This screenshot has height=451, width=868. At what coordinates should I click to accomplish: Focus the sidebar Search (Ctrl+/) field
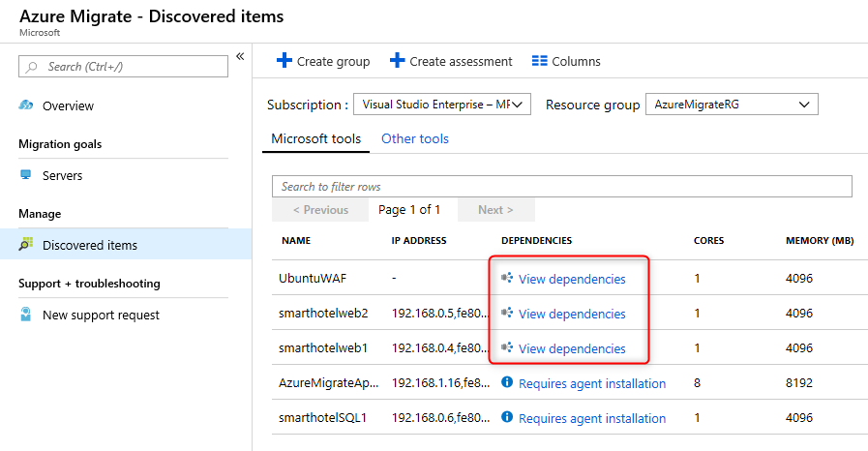point(124,67)
